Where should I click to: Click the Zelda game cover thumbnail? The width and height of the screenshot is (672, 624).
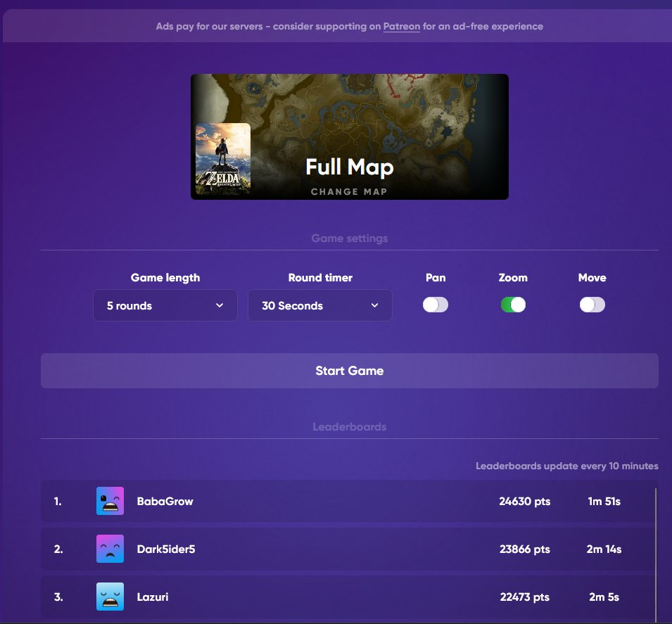223,158
